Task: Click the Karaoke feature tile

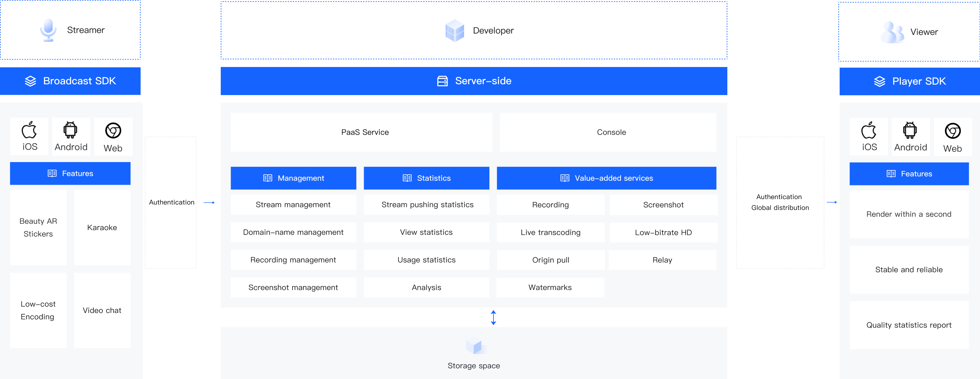Action: pyautogui.click(x=102, y=227)
